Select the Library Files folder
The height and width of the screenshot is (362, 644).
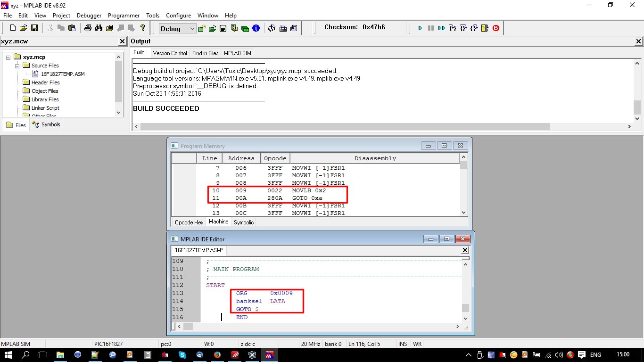pos(45,99)
